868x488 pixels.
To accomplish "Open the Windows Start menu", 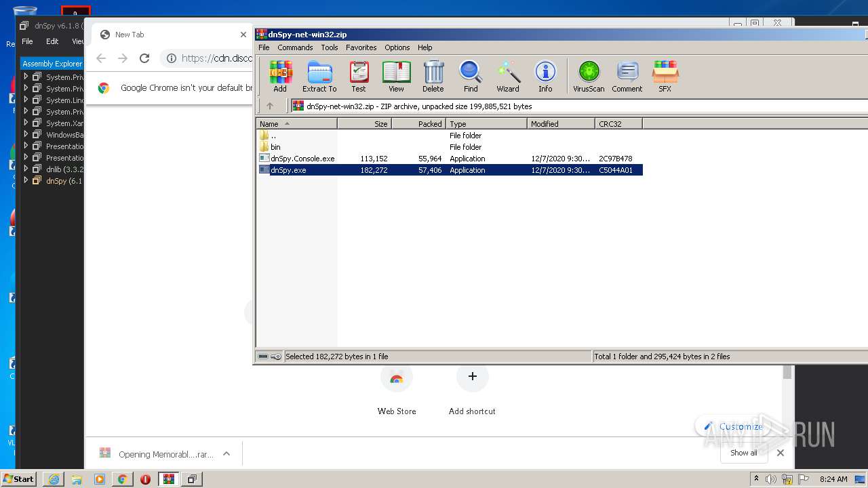I will point(19,479).
